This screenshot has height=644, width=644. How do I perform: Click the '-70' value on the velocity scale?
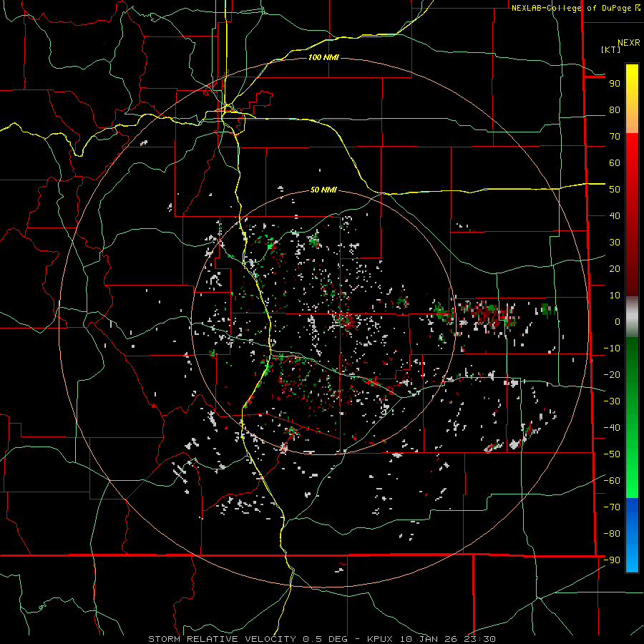[x=612, y=507]
